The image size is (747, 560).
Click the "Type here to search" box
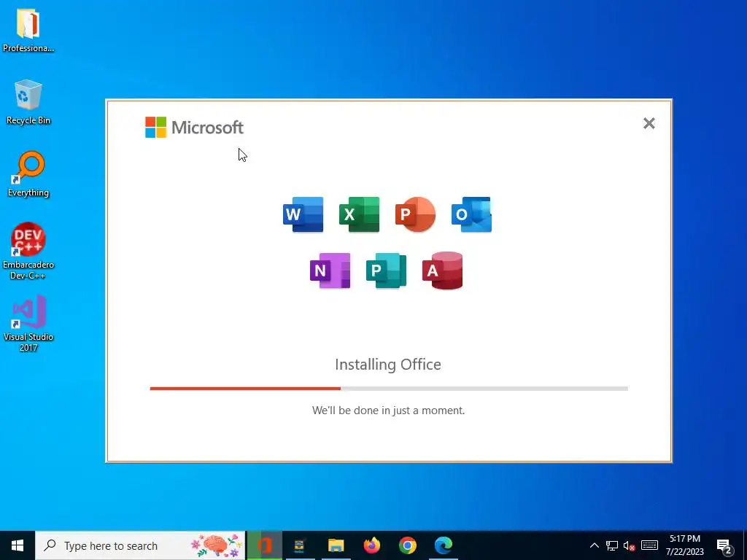(141, 545)
